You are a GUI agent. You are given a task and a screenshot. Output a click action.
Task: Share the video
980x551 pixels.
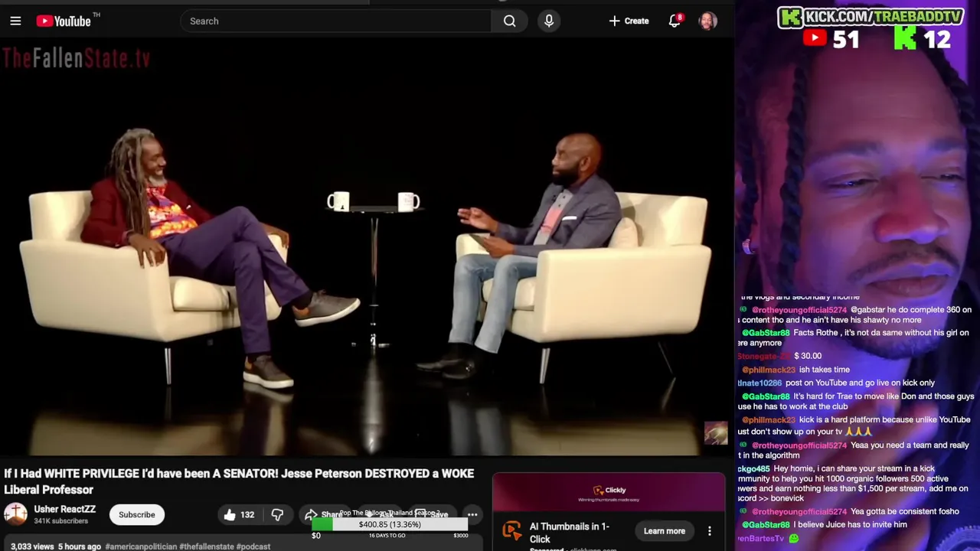pyautogui.click(x=324, y=515)
